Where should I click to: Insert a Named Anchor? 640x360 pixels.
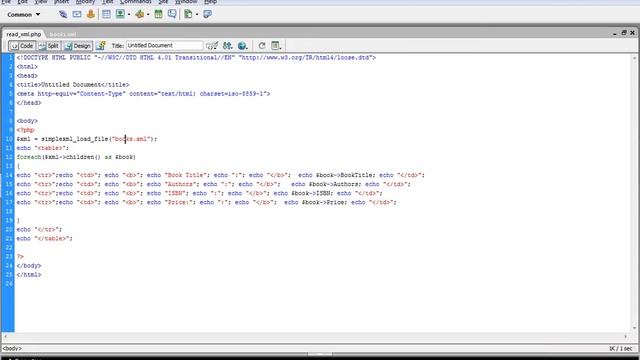pos(91,14)
